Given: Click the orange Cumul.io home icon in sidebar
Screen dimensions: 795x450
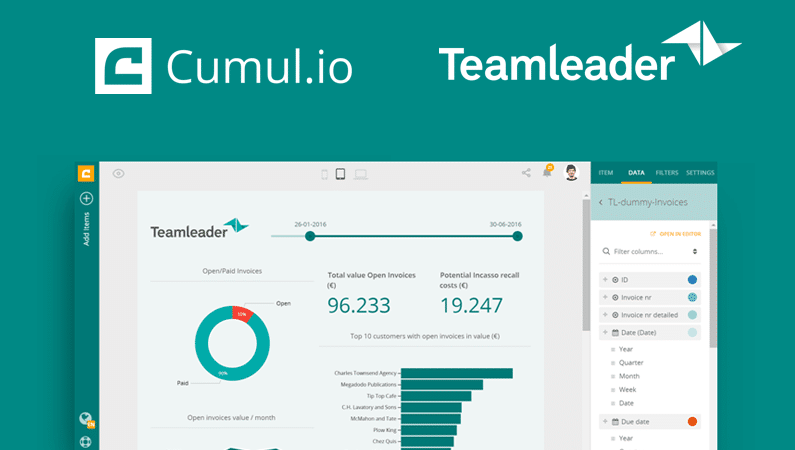Looking at the screenshot, I should (x=86, y=173).
